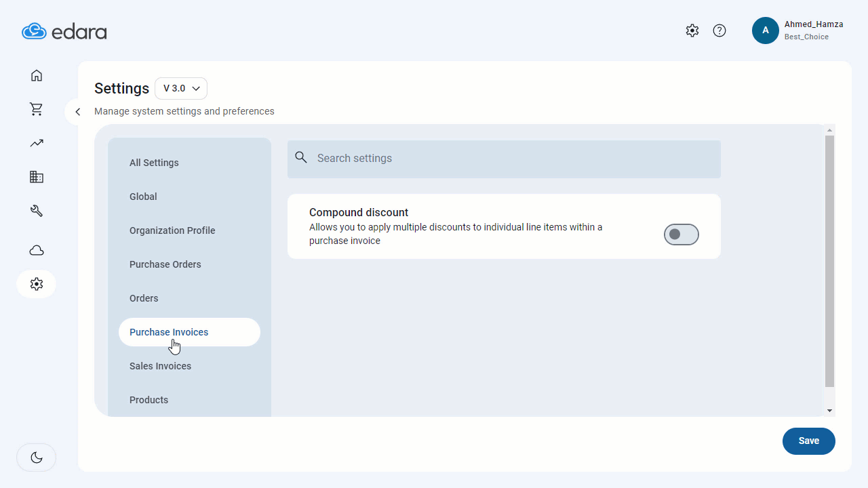Image resolution: width=868 pixels, height=488 pixels.
Task: Select the settings gear in sidebar
Action: tap(37, 284)
